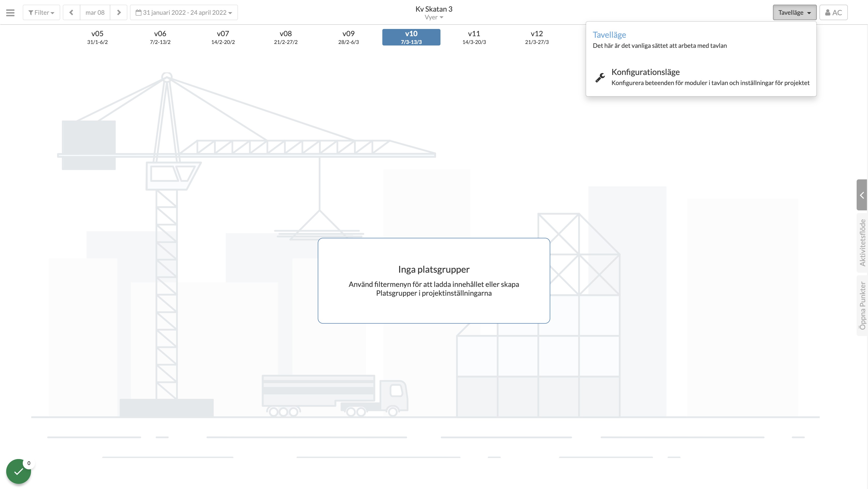868x489 pixels.
Task: Select week v07 14/2-20/2
Action: pyautogui.click(x=223, y=37)
